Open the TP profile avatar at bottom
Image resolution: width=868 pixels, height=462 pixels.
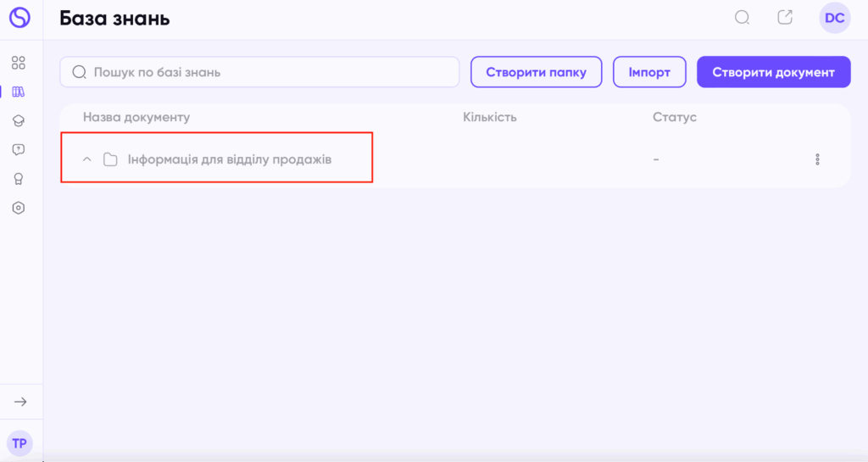click(x=19, y=443)
